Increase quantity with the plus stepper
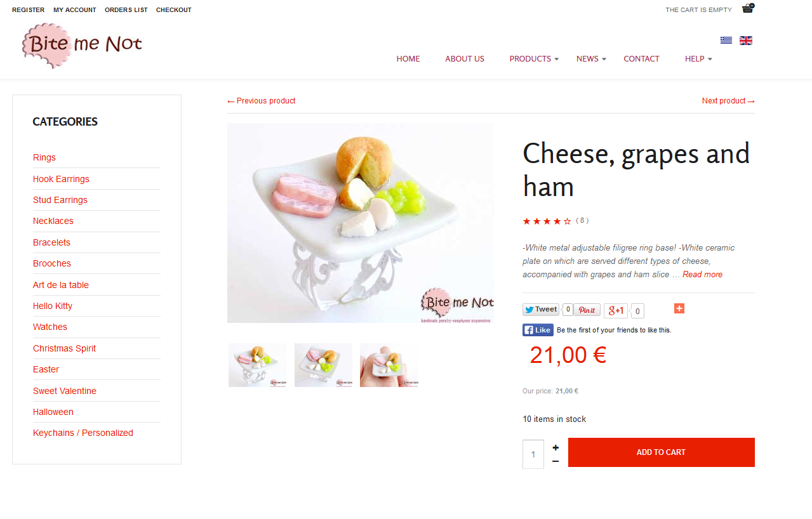 [556, 447]
